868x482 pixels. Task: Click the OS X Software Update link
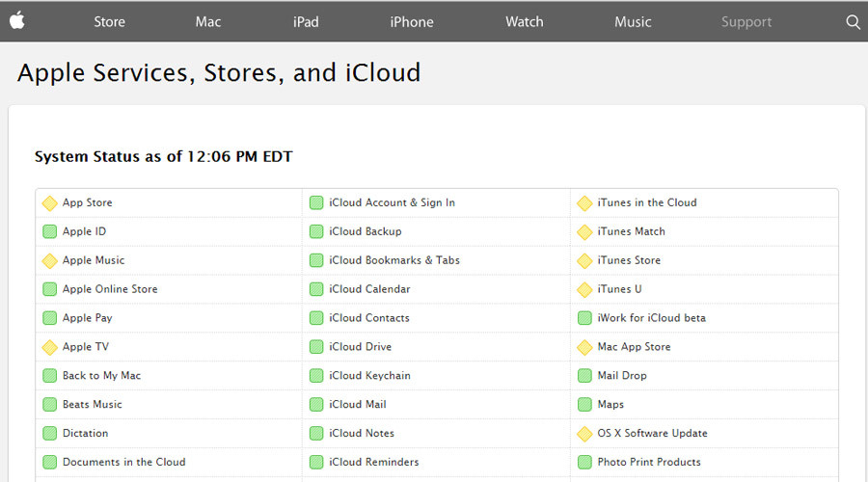point(652,433)
